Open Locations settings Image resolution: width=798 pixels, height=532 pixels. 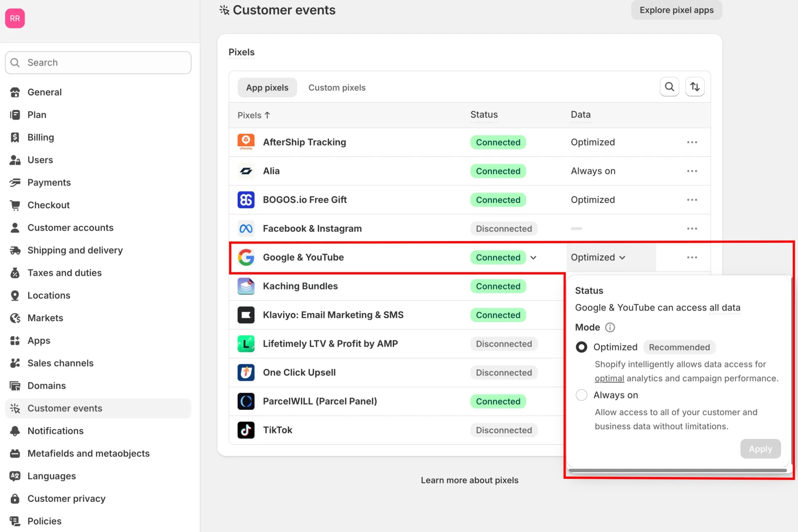pyautogui.click(x=98, y=296)
